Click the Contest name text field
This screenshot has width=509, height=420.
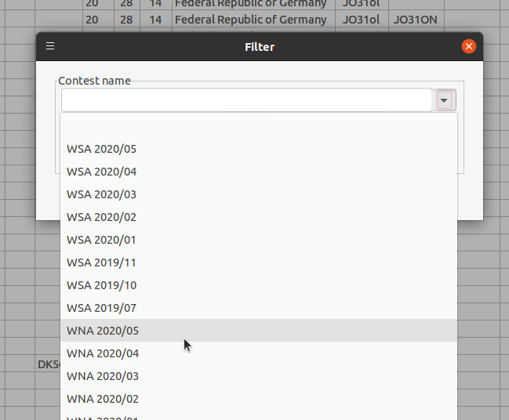(x=246, y=100)
